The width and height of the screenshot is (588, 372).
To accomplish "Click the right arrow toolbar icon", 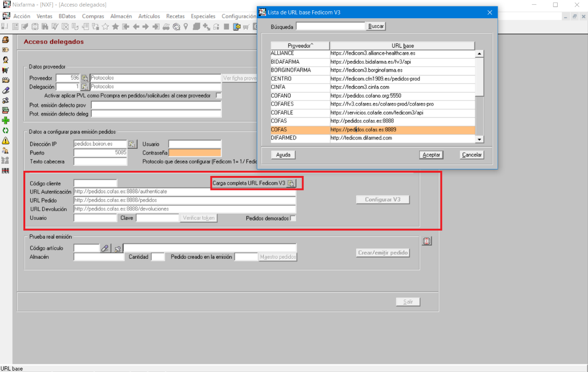I will click(145, 27).
